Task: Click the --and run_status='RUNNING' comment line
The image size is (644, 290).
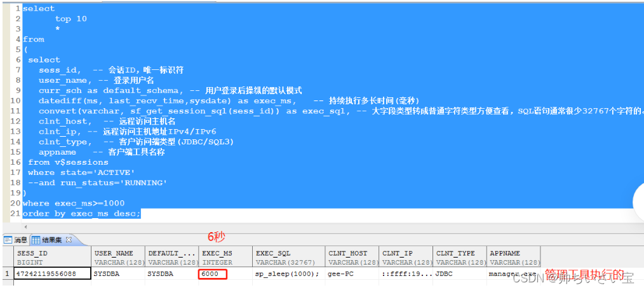Action: tap(97, 183)
